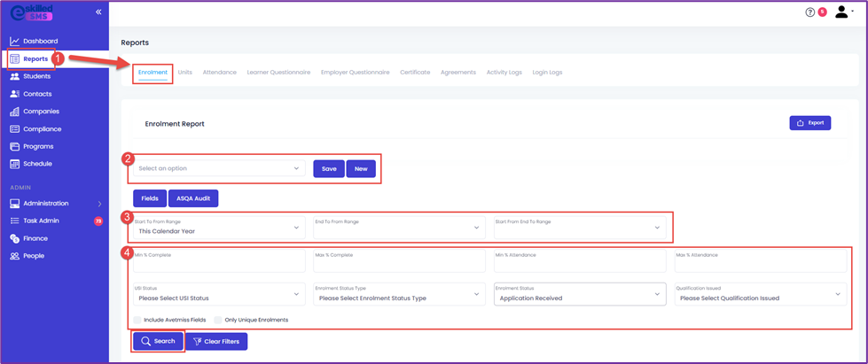Open the Select an option dropdown
The height and width of the screenshot is (364, 868).
click(219, 168)
